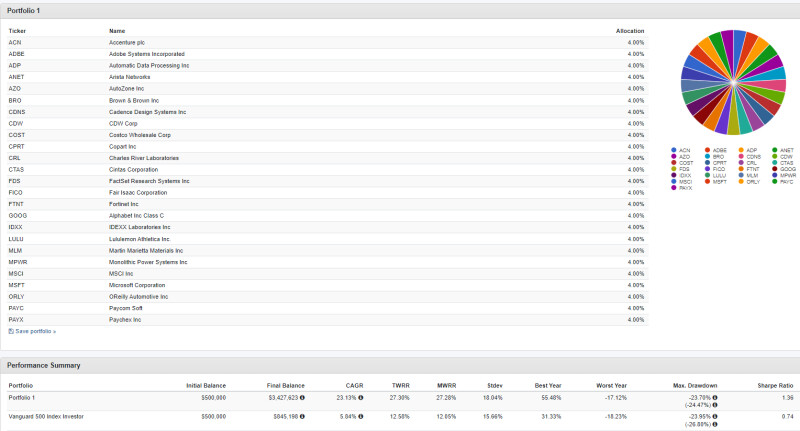800x431 pixels.
Task: Toggle GOOG marker in the chart legend
Action: (775, 169)
